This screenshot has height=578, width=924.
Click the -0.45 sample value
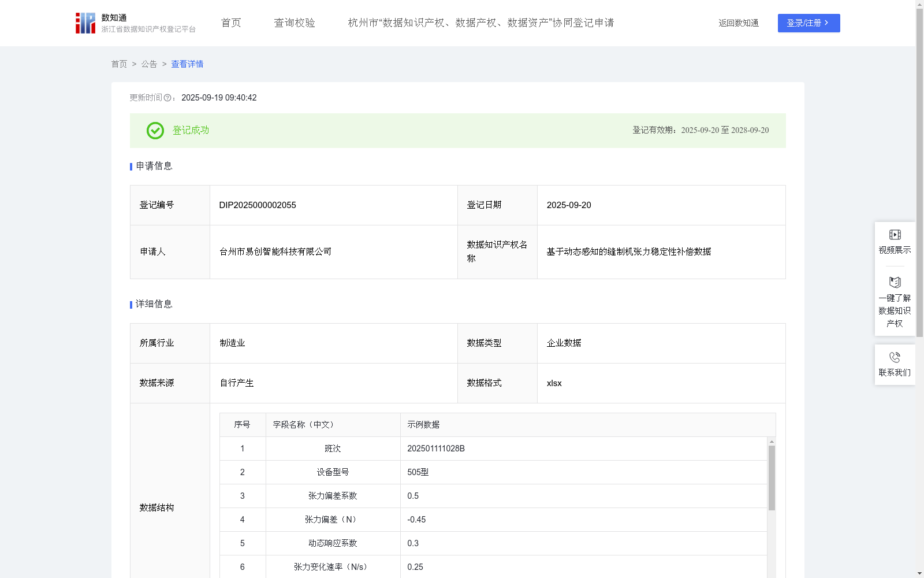pos(416,520)
